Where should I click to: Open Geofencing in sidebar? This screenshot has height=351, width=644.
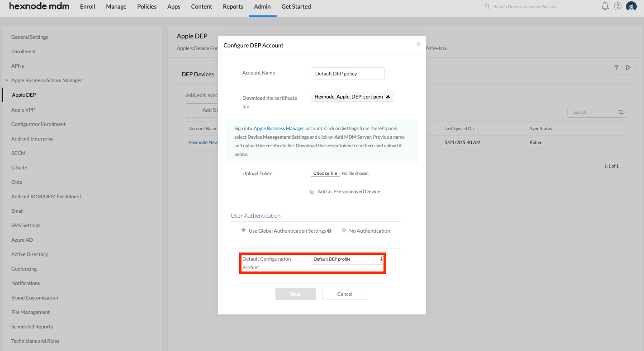(x=24, y=269)
